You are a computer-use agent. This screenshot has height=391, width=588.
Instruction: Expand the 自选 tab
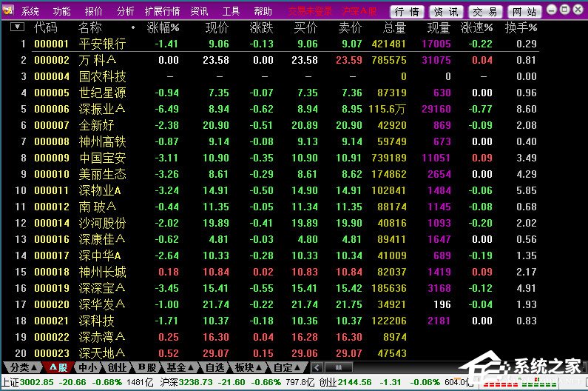(215, 367)
